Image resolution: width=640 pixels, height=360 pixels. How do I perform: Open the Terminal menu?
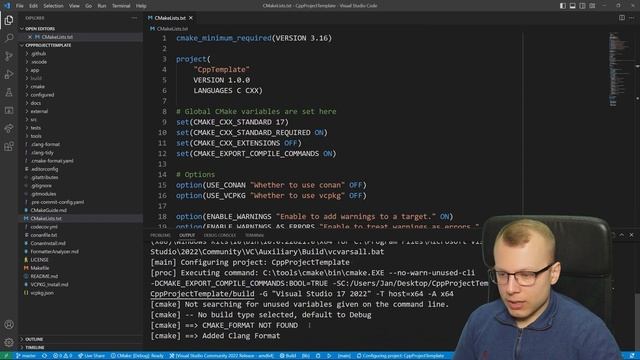pyautogui.click(x=121, y=6)
